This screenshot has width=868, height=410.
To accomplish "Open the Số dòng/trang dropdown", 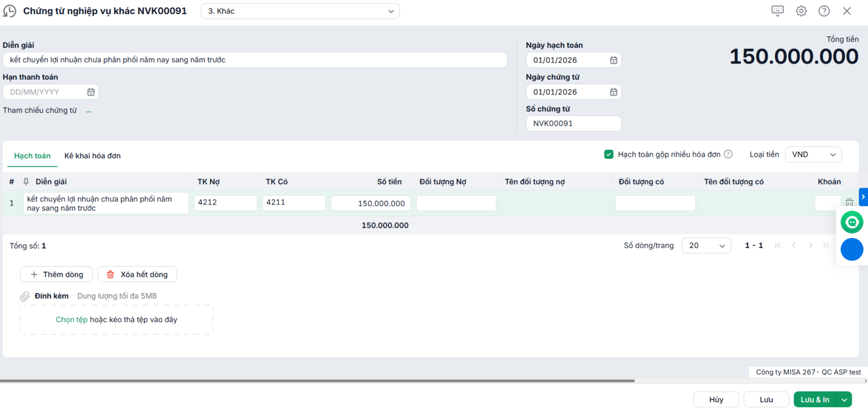I will click(706, 246).
